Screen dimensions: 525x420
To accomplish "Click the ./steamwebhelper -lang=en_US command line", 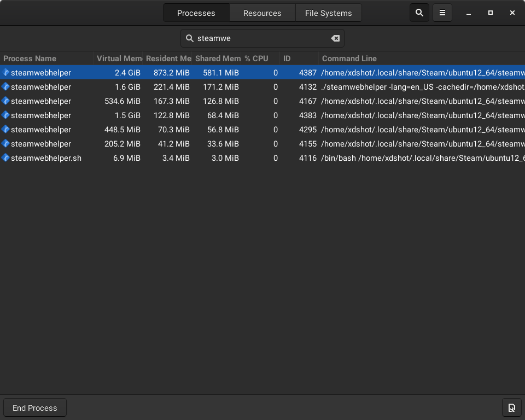I will pyautogui.click(x=423, y=87).
